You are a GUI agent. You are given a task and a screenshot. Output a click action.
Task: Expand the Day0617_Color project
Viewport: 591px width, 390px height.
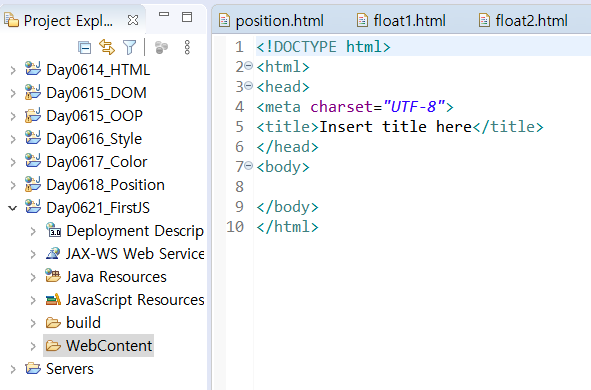13,162
